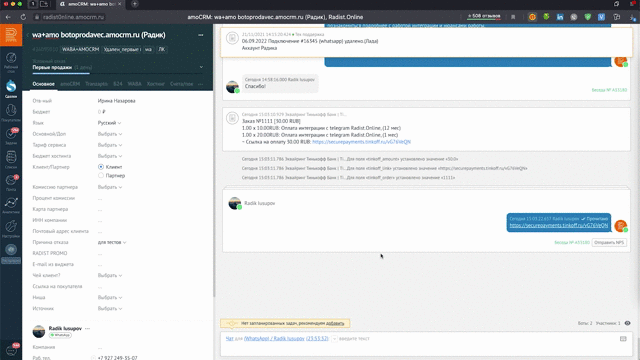
Task: Open the Бюджет хостинга dropdown
Action: coord(110,156)
